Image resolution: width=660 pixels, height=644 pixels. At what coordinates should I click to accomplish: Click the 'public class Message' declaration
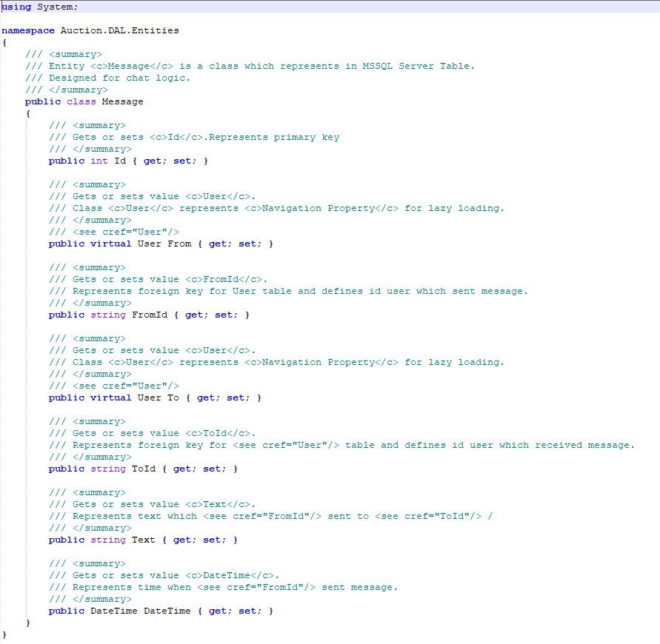click(x=84, y=101)
